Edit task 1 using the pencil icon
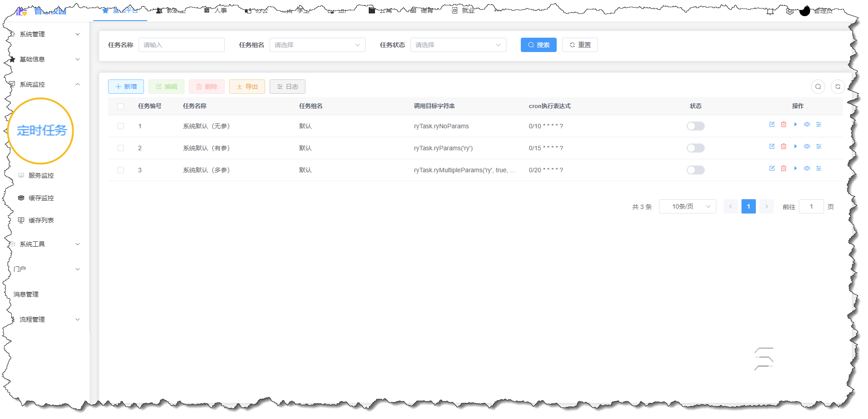 (772, 124)
